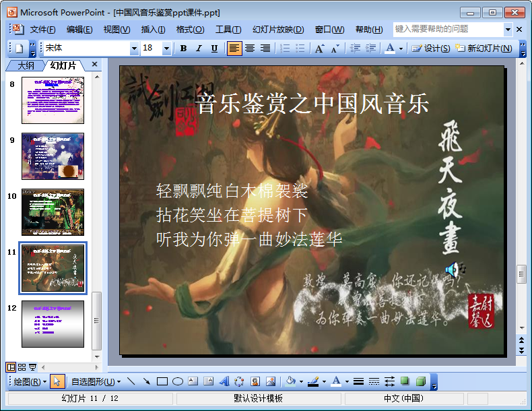
Task: Add a New Slide (新幻灯片)
Action: click(484, 49)
